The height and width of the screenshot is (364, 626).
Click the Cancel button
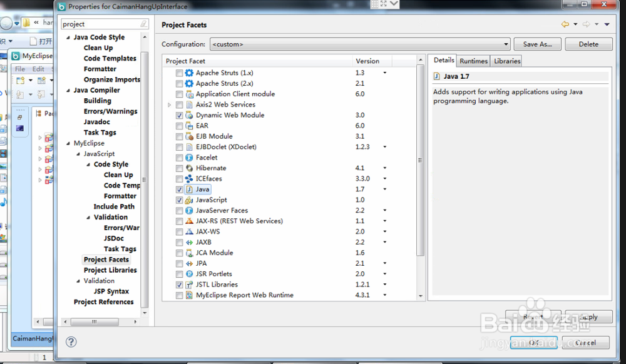pyautogui.click(x=586, y=343)
